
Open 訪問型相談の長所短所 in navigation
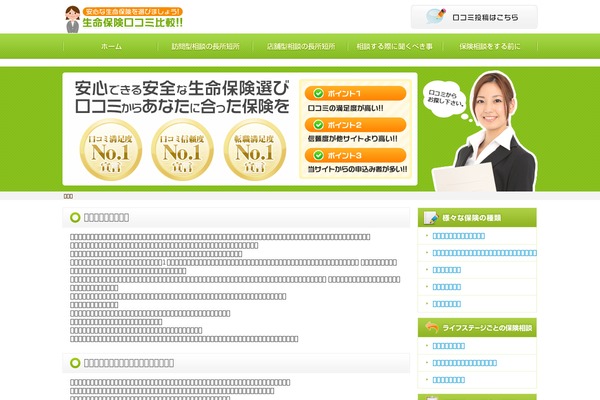205,46
